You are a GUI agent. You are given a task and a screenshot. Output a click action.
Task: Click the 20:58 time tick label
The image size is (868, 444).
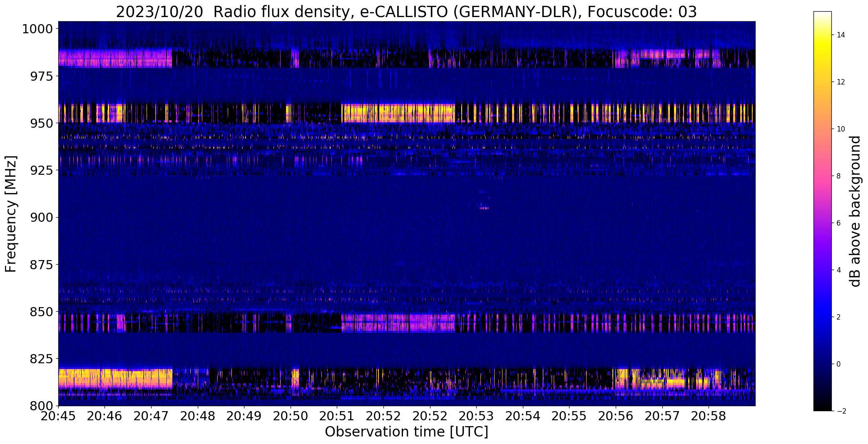coord(709,416)
